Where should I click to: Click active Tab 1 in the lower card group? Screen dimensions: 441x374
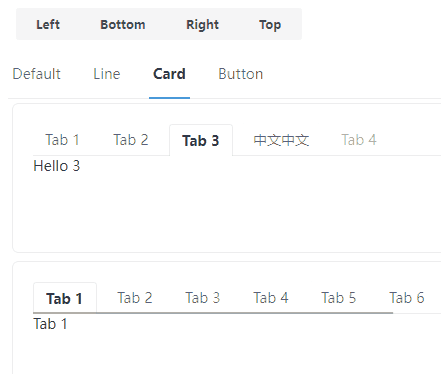pyautogui.click(x=64, y=298)
